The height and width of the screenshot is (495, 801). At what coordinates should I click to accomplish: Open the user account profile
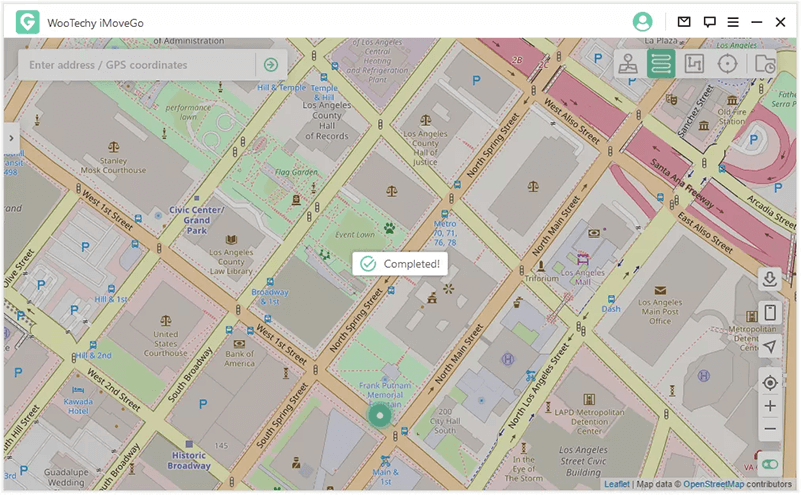click(642, 21)
